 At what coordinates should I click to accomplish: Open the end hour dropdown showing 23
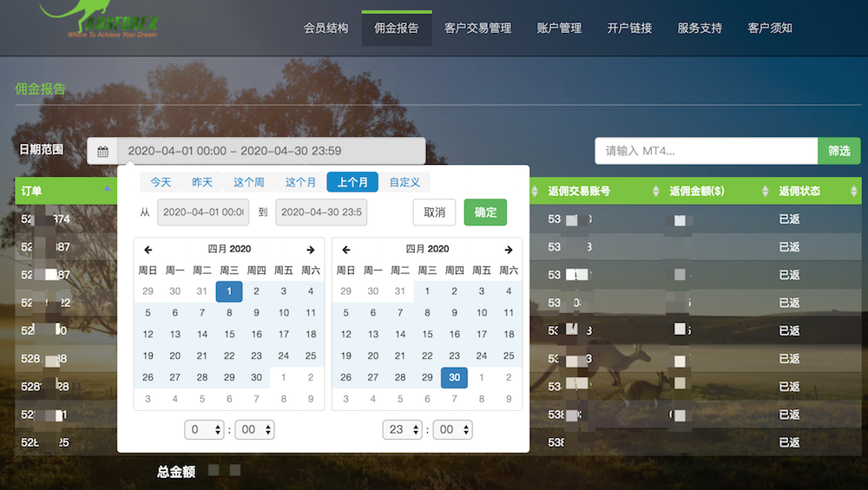tap(403, 430)
